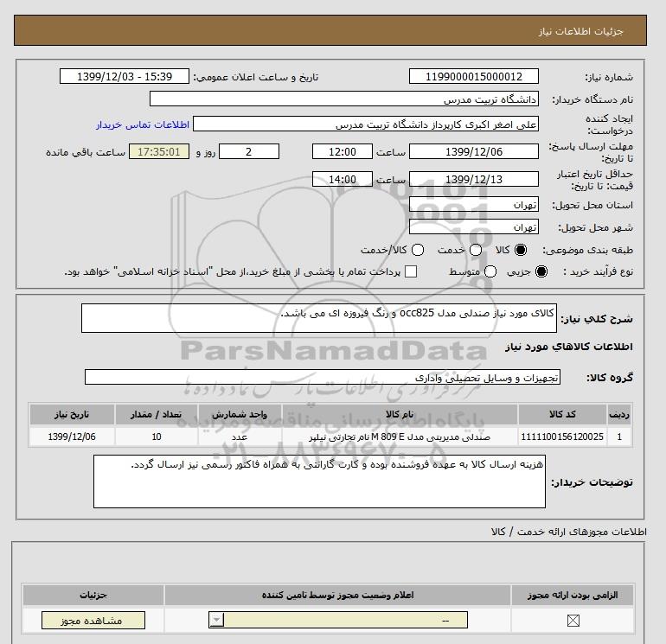
Task: Select the جزیی purchase type radio
Action: [541, 271]
